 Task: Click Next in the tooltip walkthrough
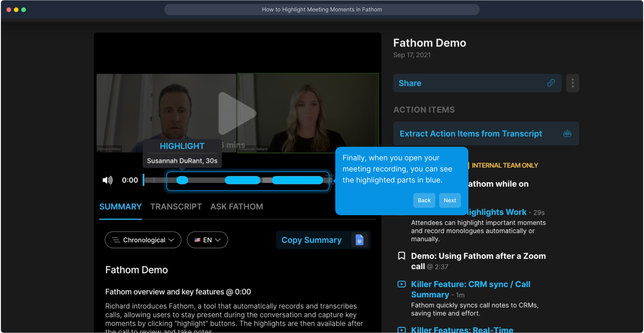click(450, 200)
